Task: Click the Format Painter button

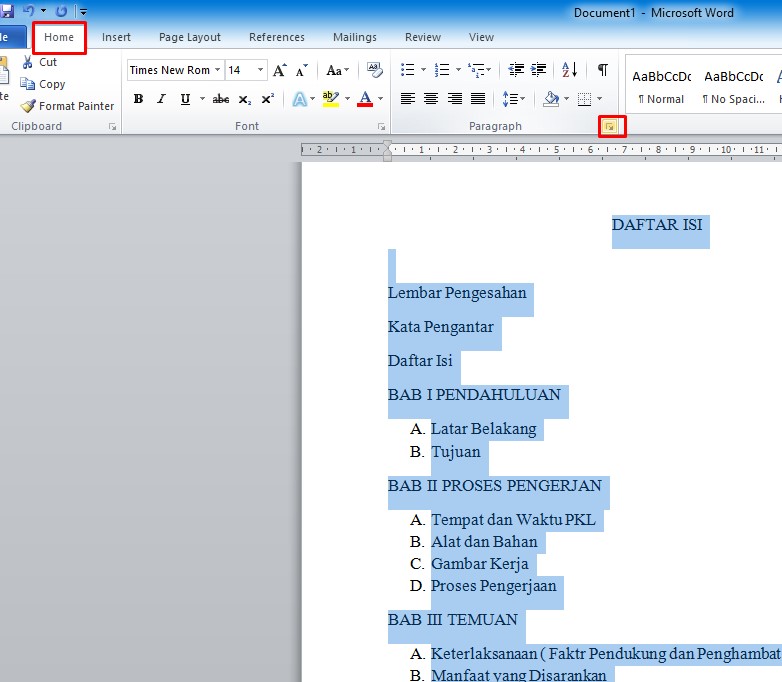Action: point(67,106)
